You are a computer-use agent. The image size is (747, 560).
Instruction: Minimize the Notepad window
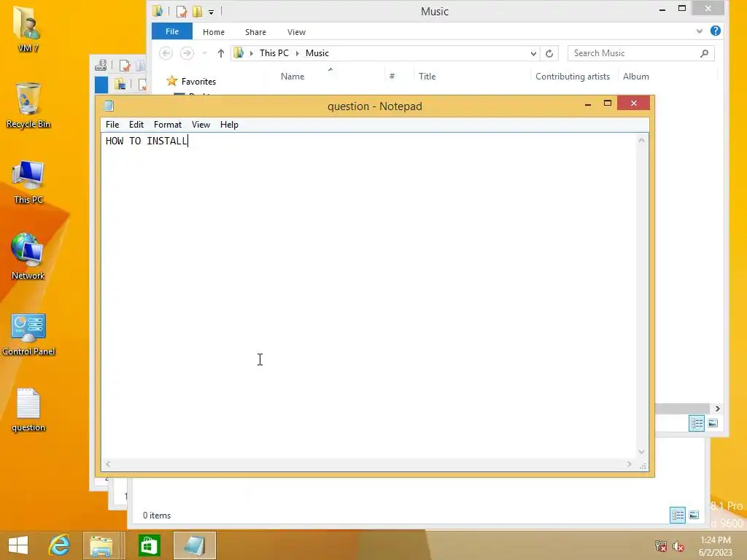point(588,104)
